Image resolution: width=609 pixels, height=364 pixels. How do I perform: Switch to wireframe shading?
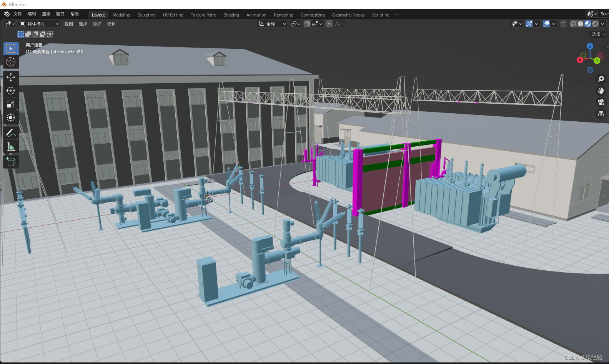tap(573, 24)
